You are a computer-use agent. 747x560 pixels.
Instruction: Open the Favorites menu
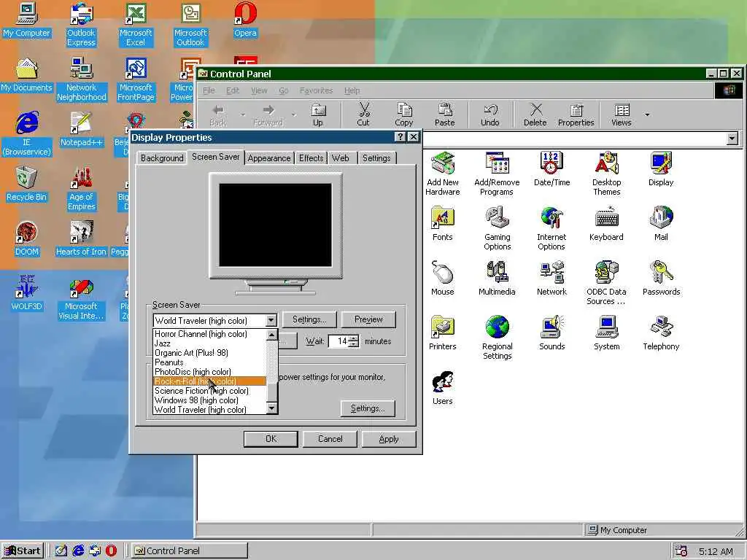[x=317, y=90]
